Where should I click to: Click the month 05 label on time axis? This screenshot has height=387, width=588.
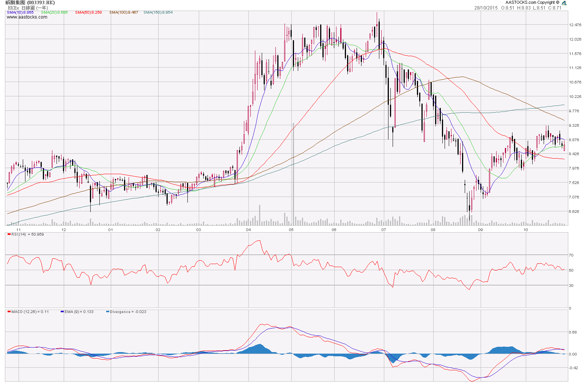(x=291, y=230)
